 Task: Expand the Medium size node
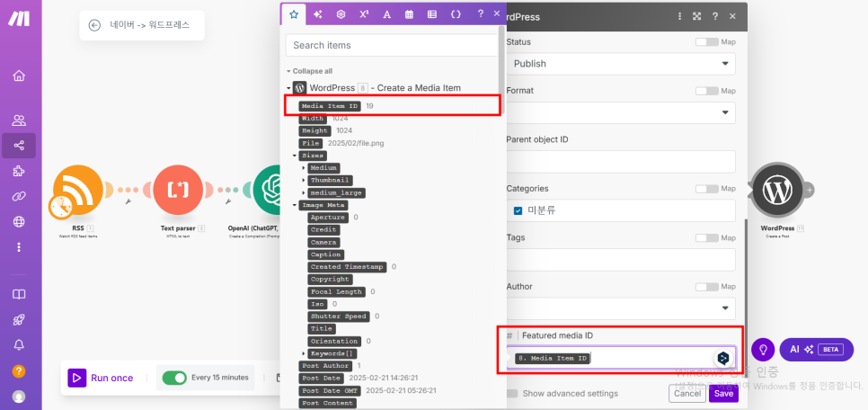(304, 168)
